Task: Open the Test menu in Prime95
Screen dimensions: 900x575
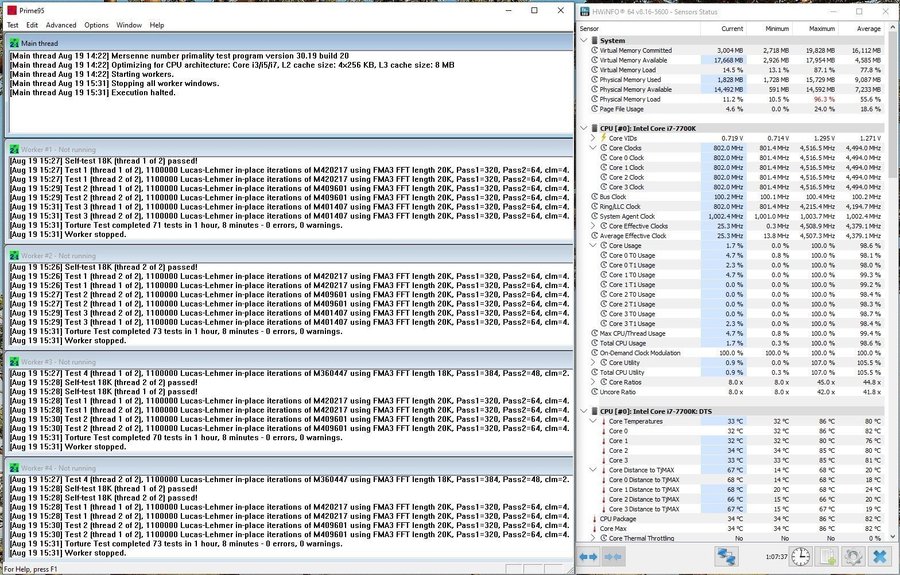Action: click(x=13, y=25)
